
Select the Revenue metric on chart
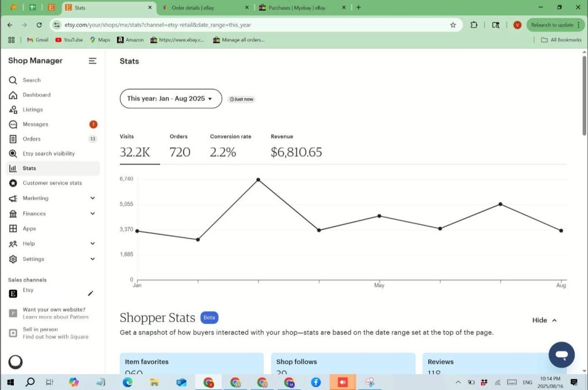[x=296, y=147]
